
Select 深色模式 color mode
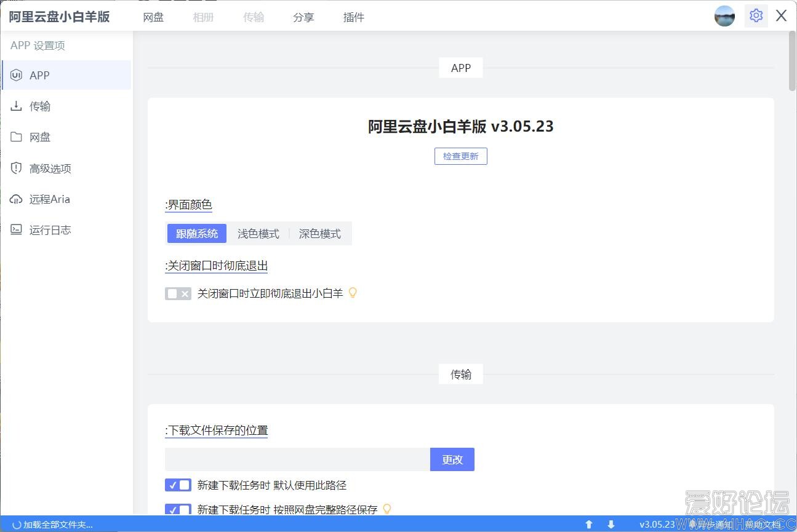[x=320, y=234]
